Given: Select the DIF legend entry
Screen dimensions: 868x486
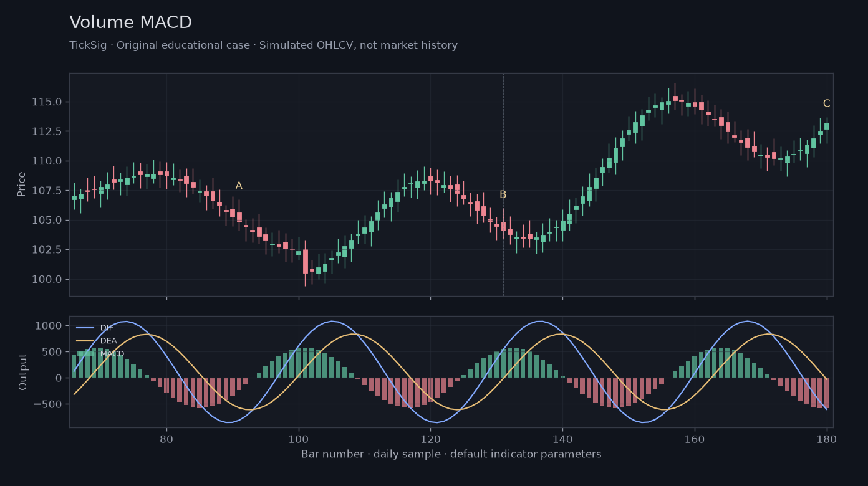Looking at the screenshot, I should (x=95, y=328).
